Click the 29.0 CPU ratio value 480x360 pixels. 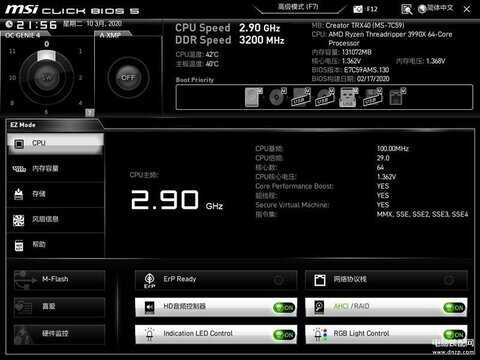click(383, 158)
